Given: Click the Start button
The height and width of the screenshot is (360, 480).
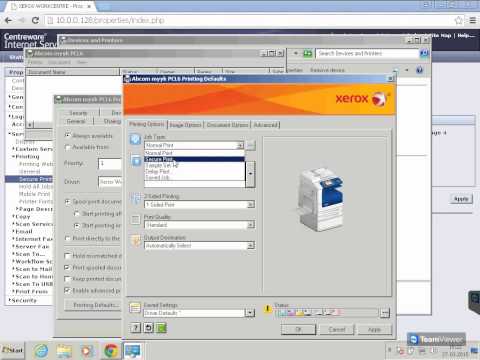Looking at the screenshot, I should tap(12, 350).
